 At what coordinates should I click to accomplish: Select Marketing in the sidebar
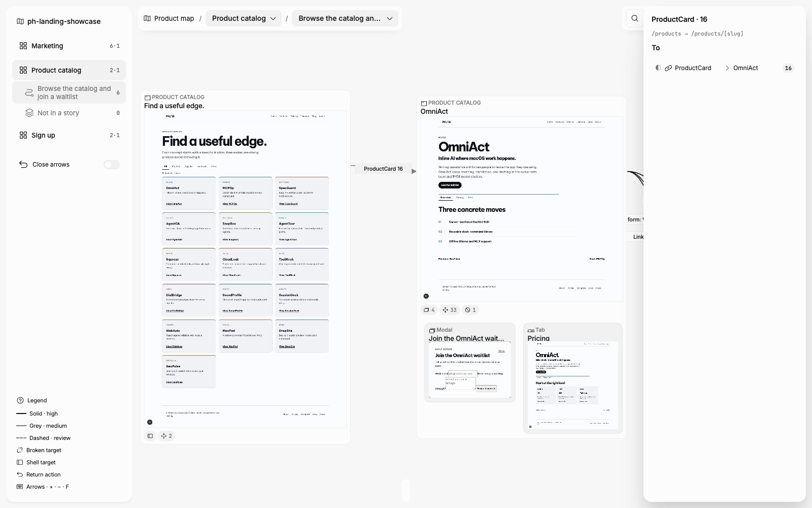click(69, 46)
